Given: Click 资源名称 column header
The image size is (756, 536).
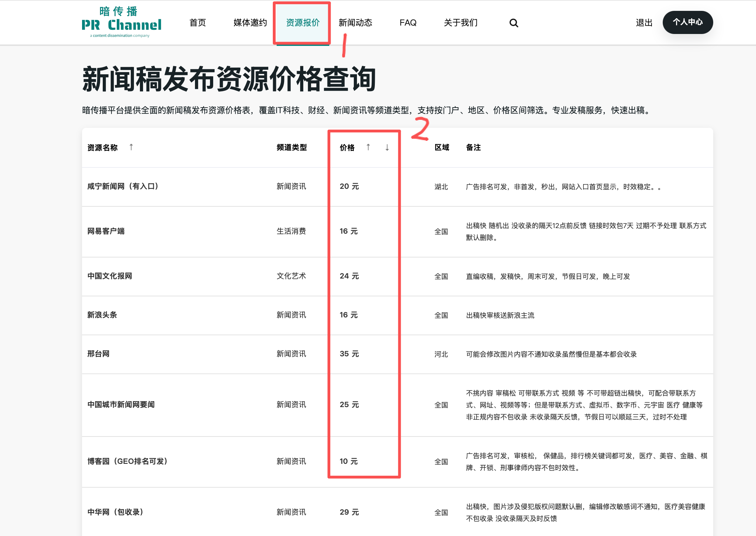Looking at the screenshot, I should click(102, 147).
